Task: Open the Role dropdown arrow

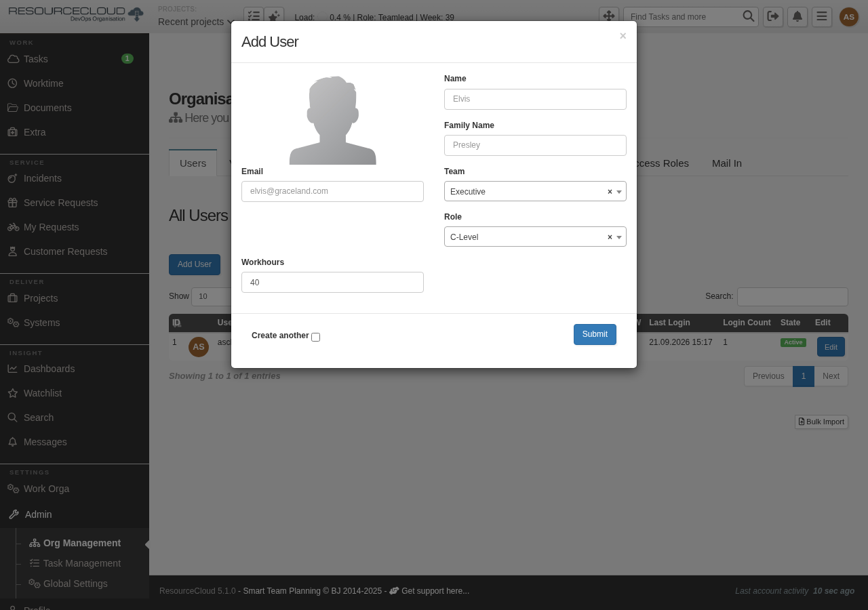Action: tap(619, 237)
